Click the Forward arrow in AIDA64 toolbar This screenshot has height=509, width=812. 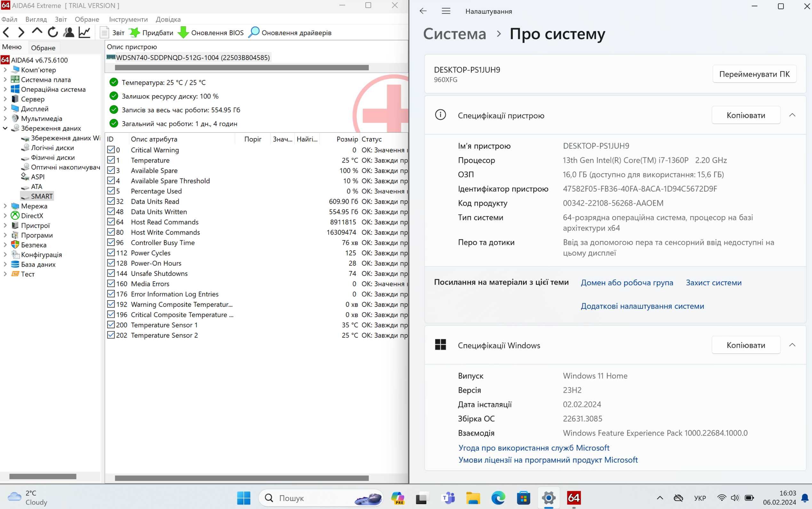pyautogui.click(x=21, y=32)
